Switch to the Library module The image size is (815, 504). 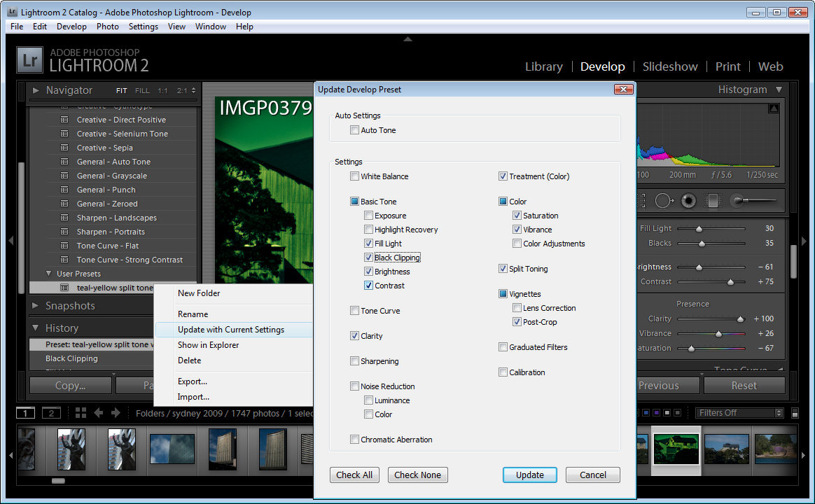[543, 66]
